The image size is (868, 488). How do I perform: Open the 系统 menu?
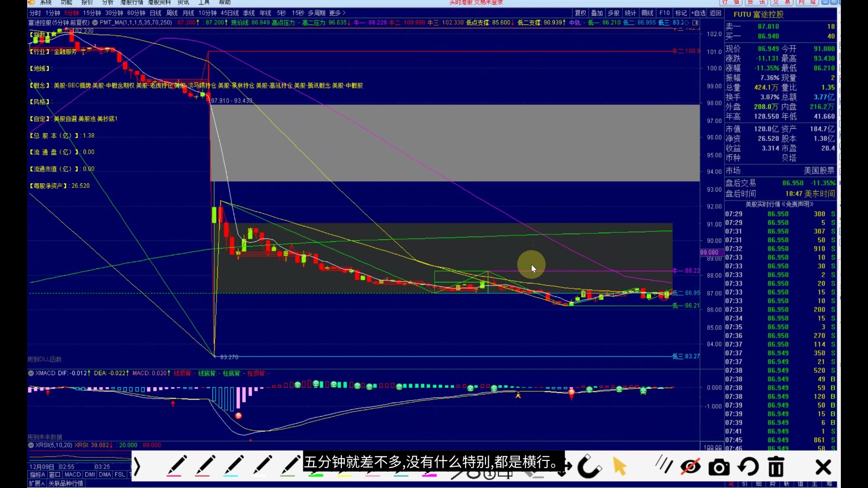click(x=46, y=2)
